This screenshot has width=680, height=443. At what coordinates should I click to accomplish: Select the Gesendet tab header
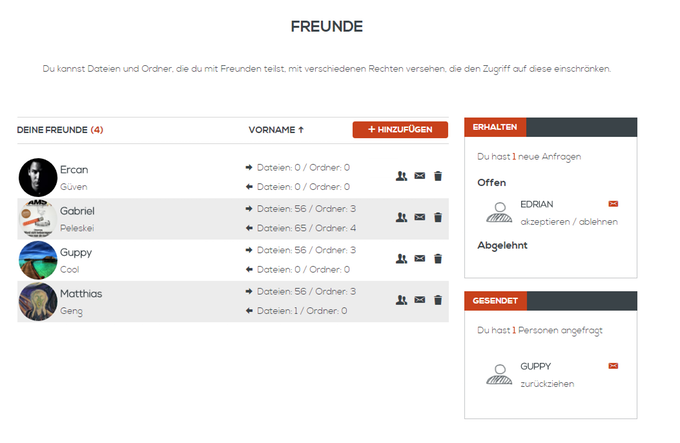coord(496,301)
